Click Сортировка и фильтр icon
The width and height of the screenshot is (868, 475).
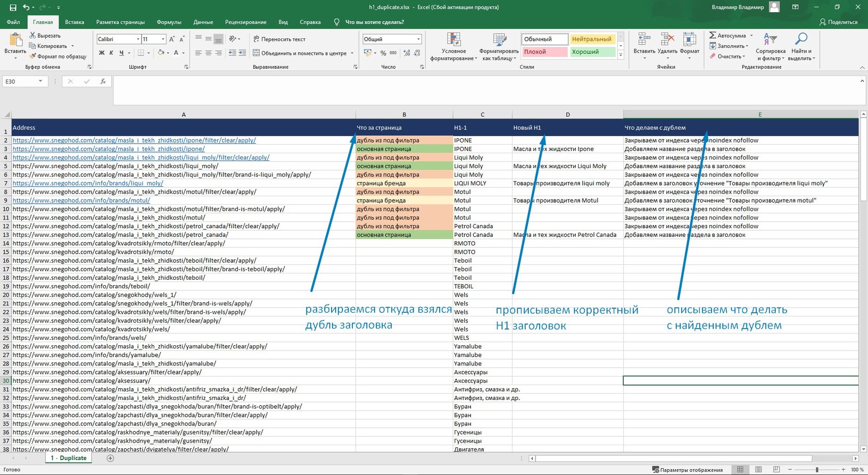coord(770,39)
